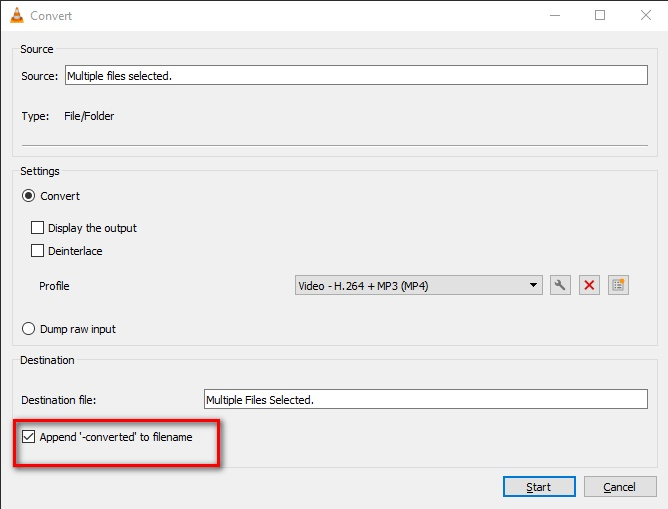Click the 'Settings' group title
The height and width of the screenshot is (509, 668).
point(40,171)
